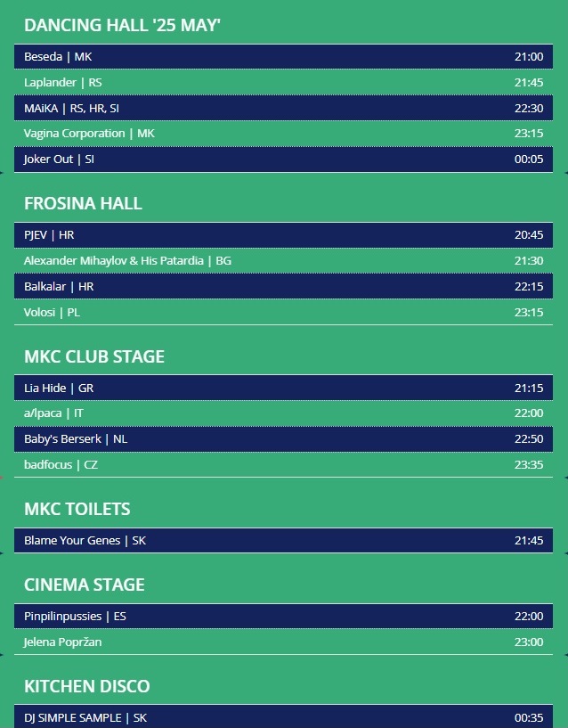Click the Baby's Berserk | NL row
Screen dimensions: 568x728
point(283,438)
